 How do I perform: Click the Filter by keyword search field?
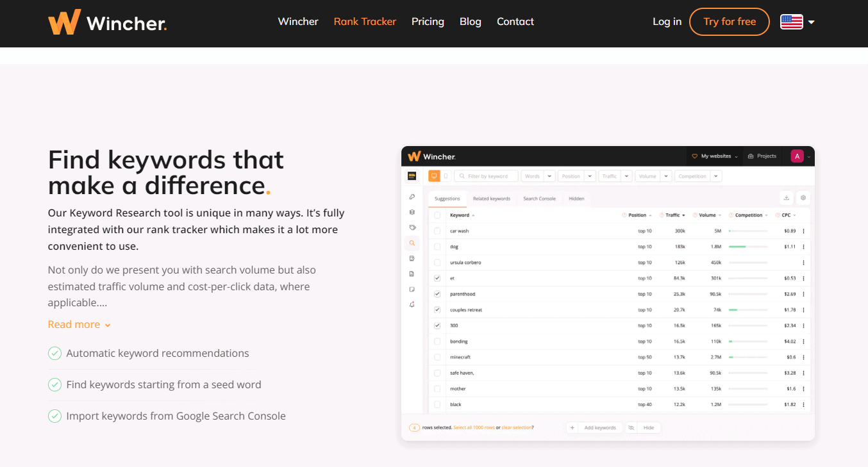(x=486, y=176)
